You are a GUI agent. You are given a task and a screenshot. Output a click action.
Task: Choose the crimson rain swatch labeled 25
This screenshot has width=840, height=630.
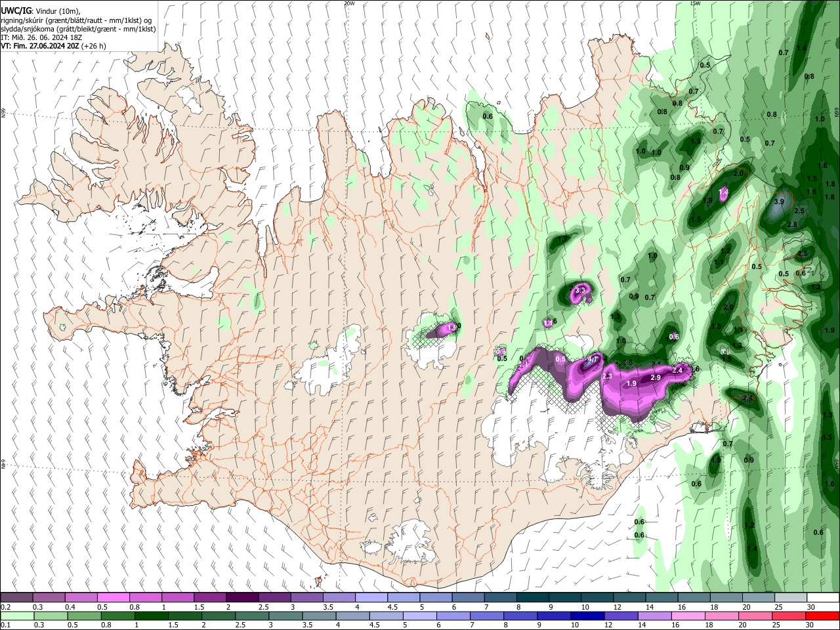point(789,616)
